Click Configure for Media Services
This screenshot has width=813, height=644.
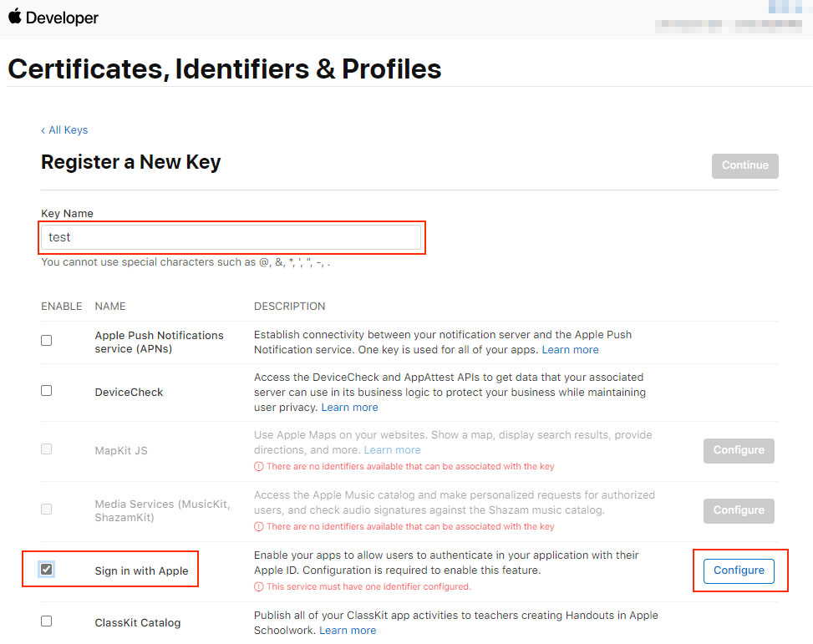739,510
